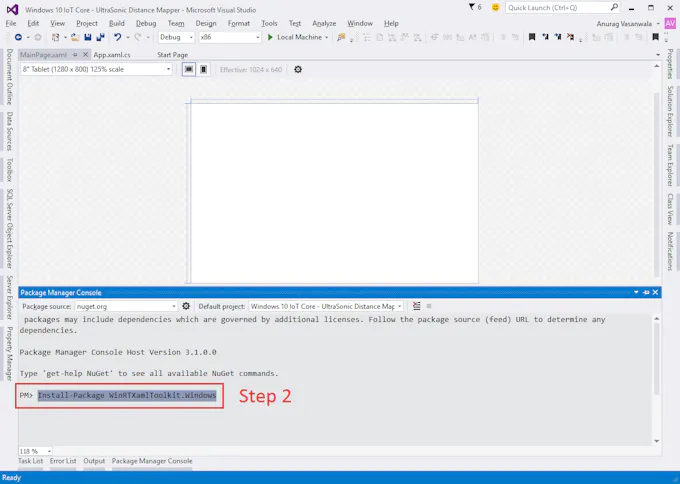
Task: Open the Package source nuget.org dropdown
Action: pos(126,306)
